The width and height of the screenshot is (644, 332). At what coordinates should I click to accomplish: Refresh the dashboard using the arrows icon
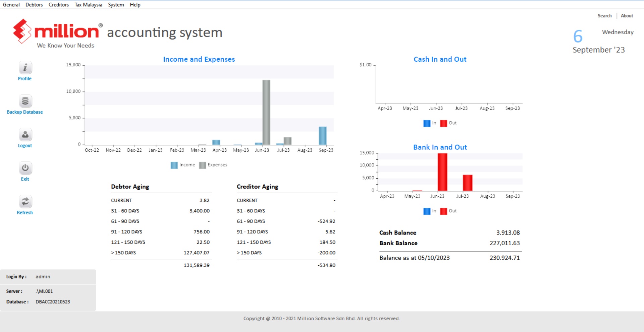25,201
